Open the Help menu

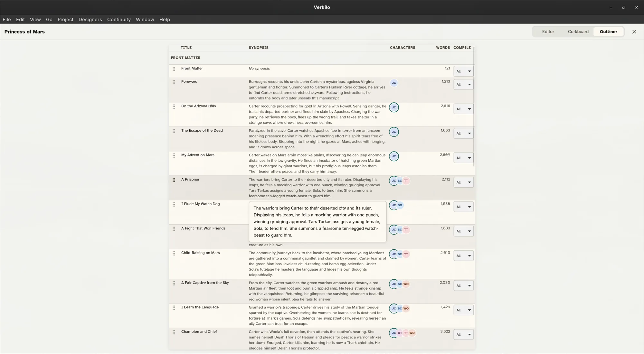click(165, 20)
